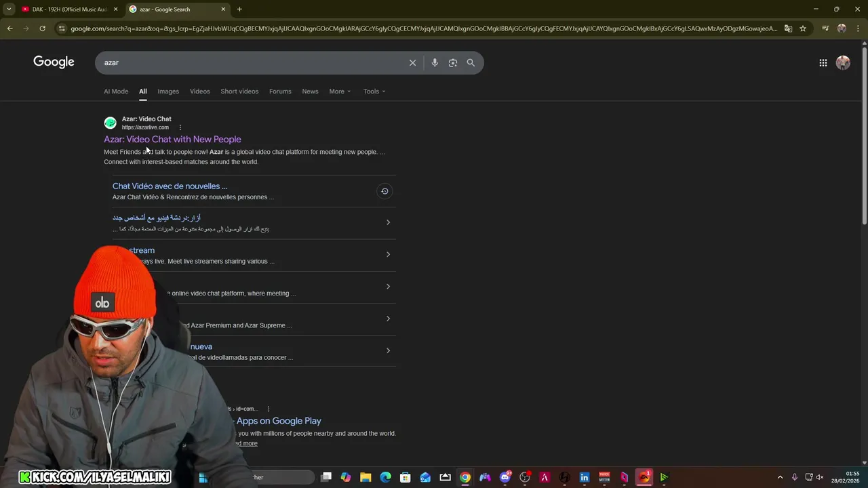Expand the Tools dropdown

tap(374, 91)
